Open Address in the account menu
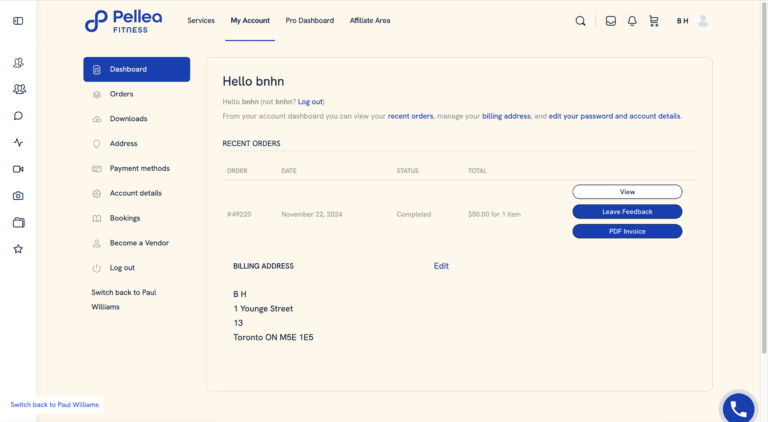 pos(123,143)
